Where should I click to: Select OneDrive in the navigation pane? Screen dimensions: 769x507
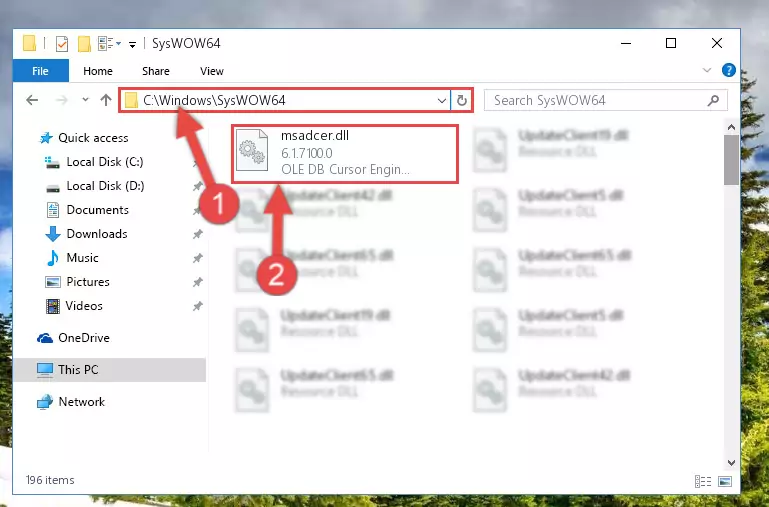[83, 338]
